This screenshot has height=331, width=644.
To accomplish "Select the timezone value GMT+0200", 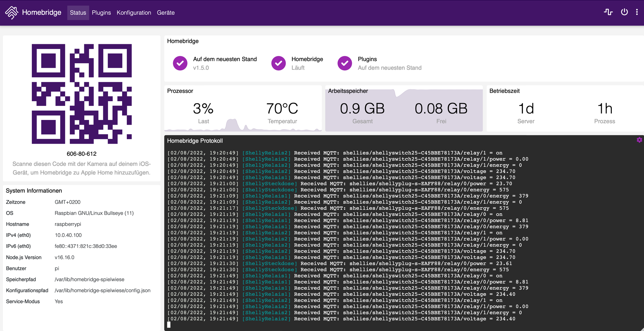I will tap(67, 202).
